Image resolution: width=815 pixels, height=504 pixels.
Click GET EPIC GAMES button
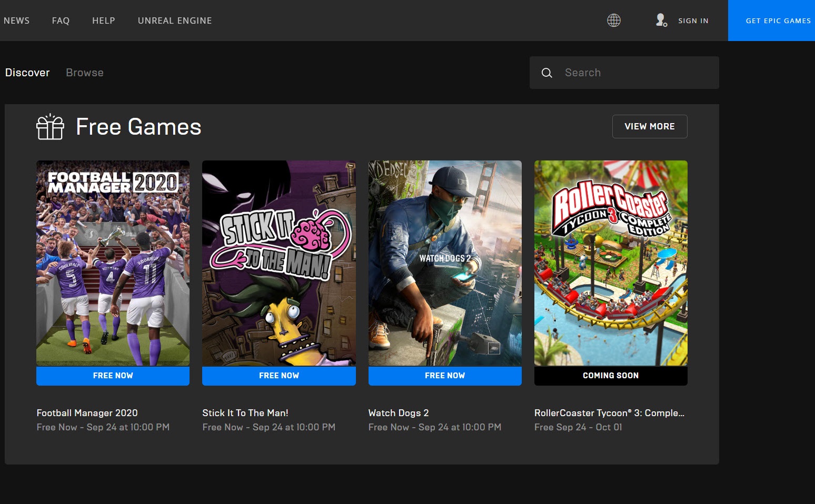pyautogui.click(x=771, y=21)
